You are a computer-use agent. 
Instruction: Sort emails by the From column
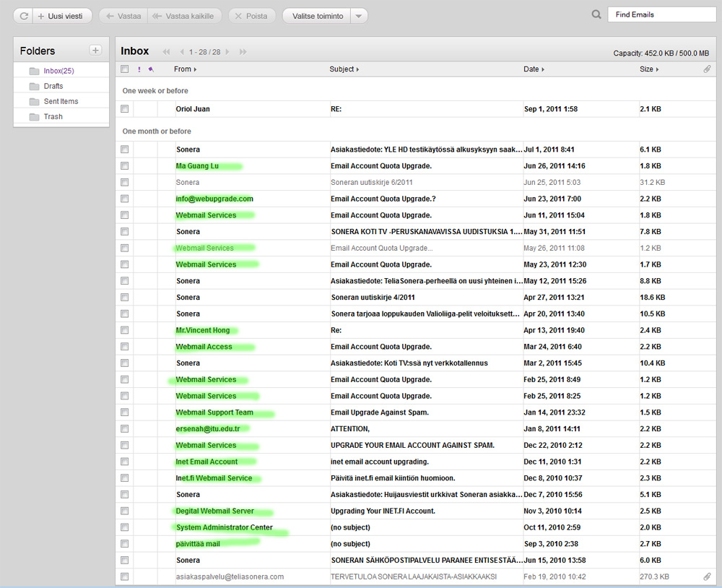pos(185,69)
